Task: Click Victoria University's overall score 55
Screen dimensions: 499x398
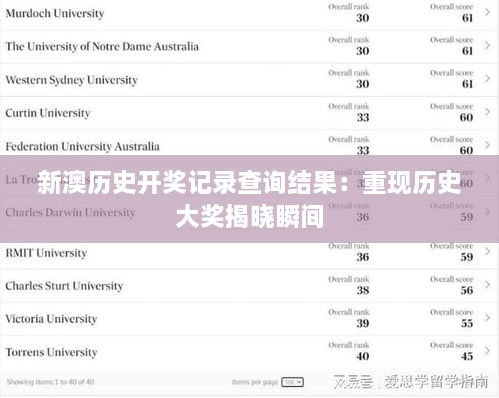Action: click(x=467, y=323)
